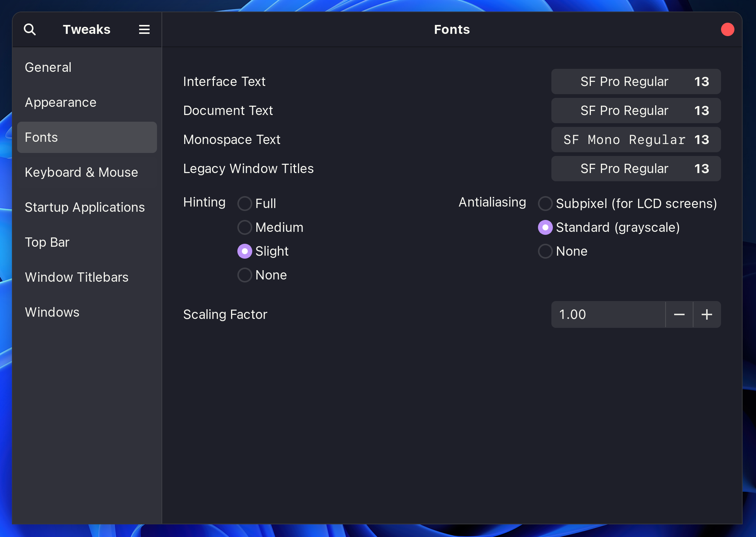
Task: Open the Document Text font chooser
Action: 636,111
